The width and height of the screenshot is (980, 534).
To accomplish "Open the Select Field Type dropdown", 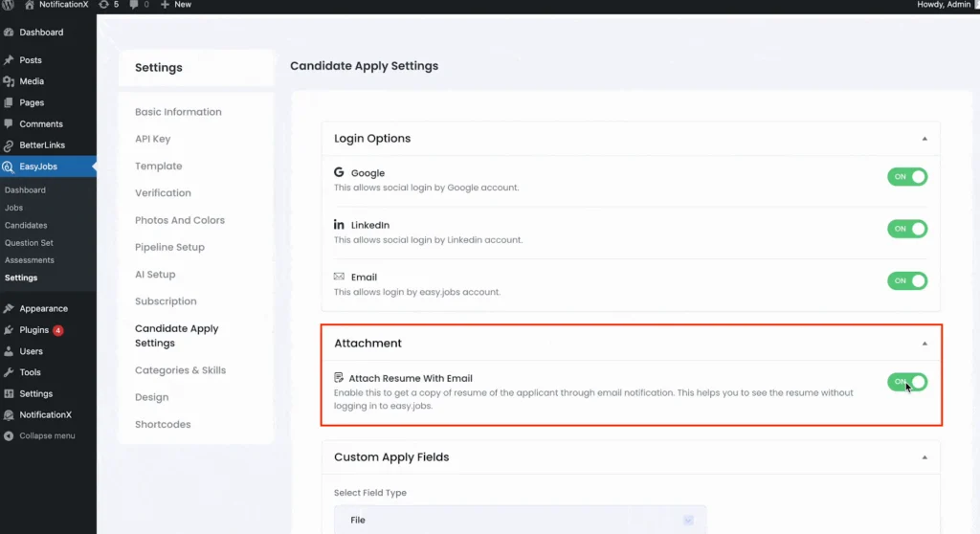I will [520, 520].
